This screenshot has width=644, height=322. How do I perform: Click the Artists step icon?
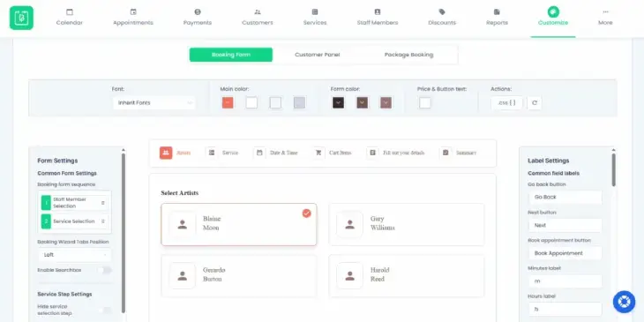(166, 153)
